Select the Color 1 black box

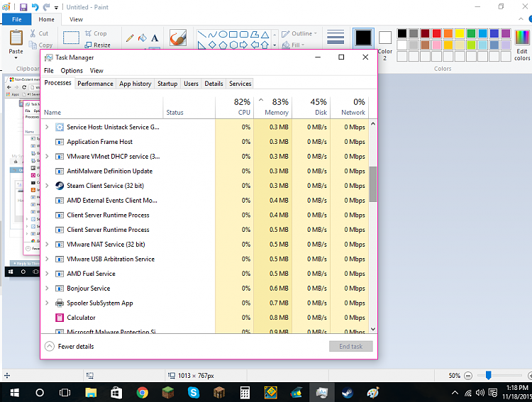click(x=363, y=38)
